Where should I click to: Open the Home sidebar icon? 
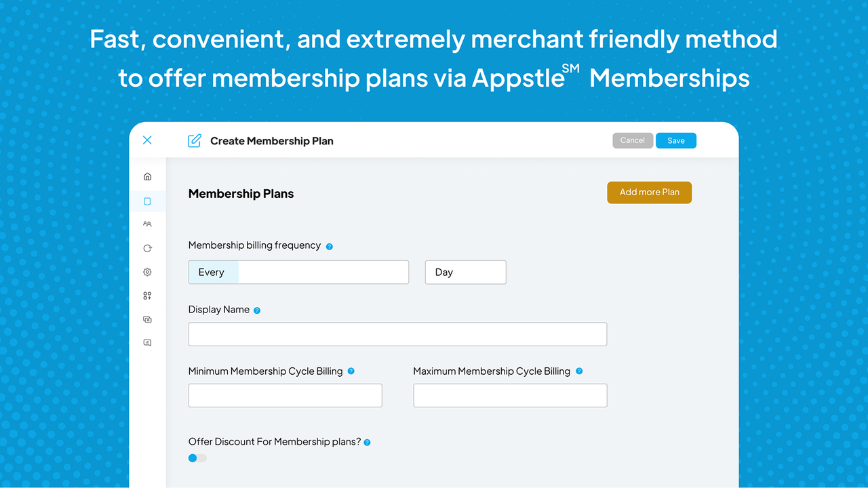pos(147,176)
